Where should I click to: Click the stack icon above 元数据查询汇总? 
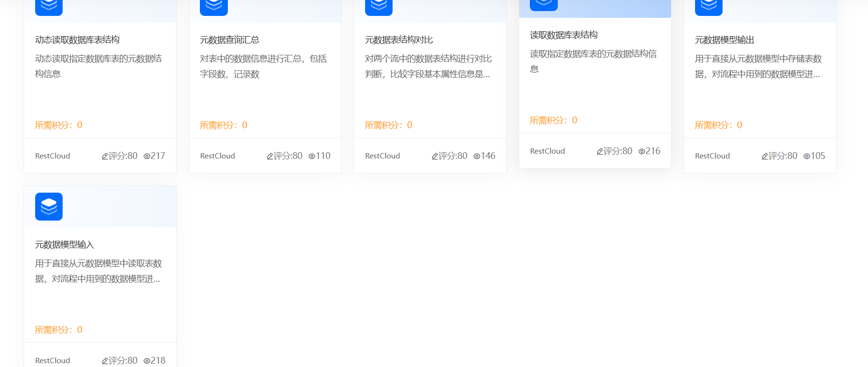(x=214, y=8)
